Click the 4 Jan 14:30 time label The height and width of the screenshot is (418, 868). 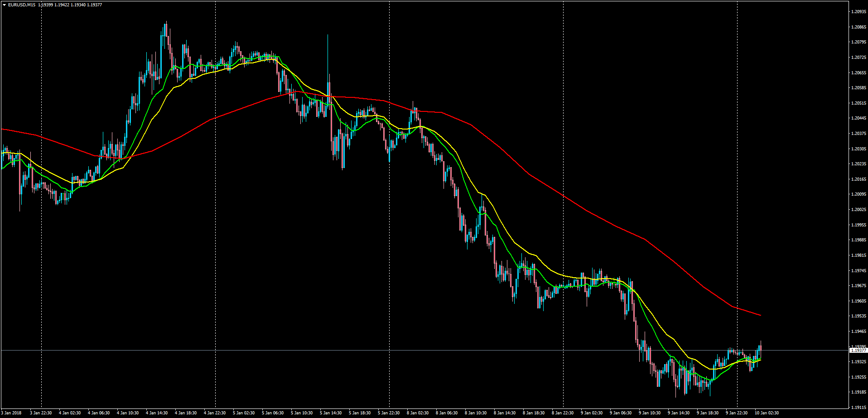click(157, 413)
